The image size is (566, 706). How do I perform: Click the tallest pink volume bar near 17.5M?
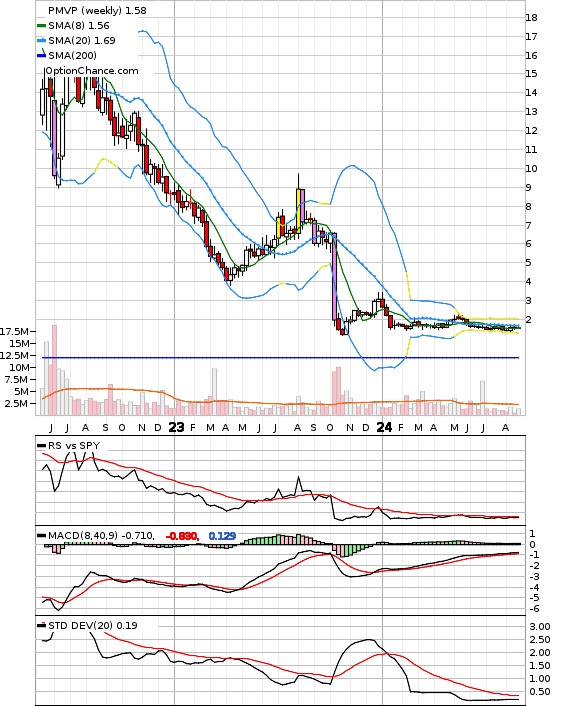[54, 370]
